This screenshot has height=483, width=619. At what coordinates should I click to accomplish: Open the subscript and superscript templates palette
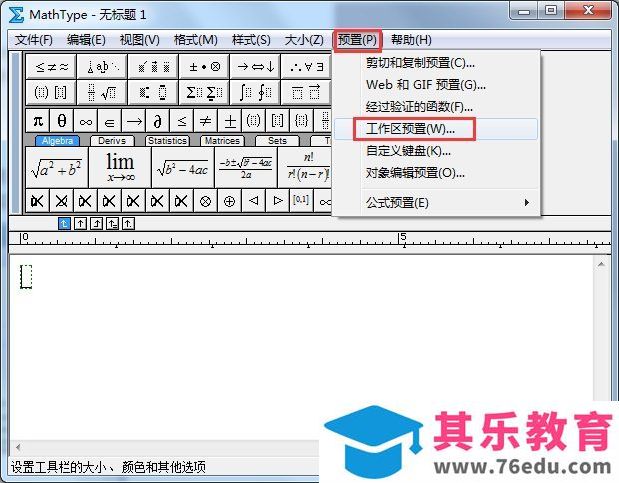(x=153, y=93)
